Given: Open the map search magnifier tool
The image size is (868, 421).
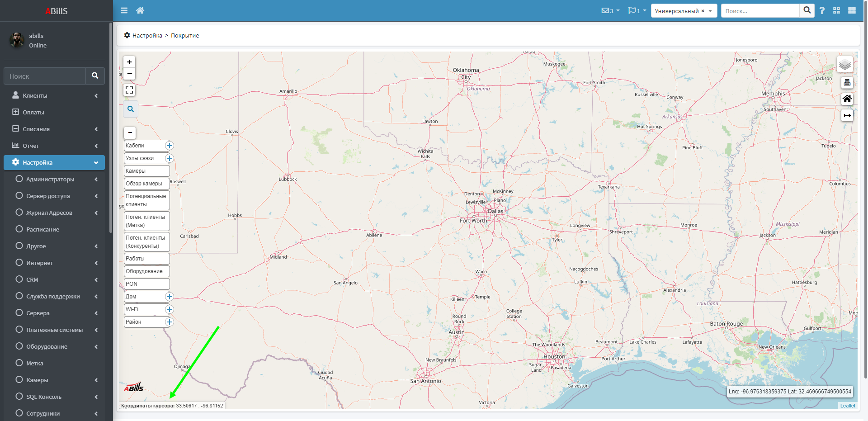Looking at the screenshot, I should point(131,109).
